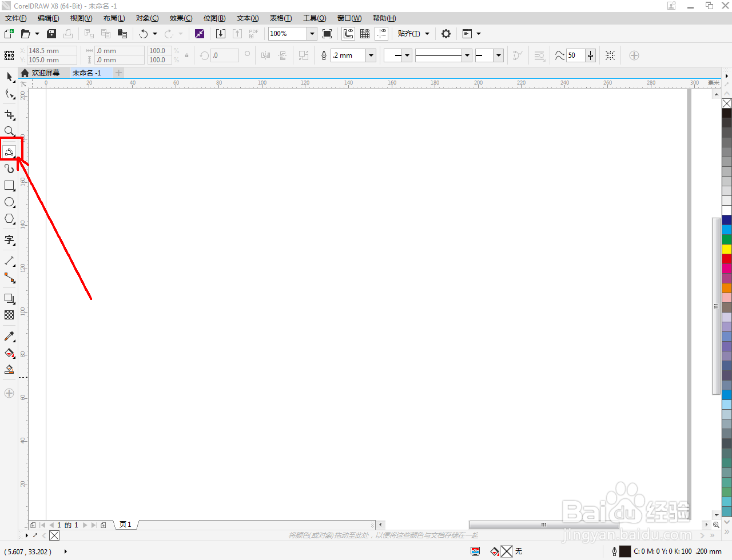This screenshot has width=732, height=560.
Task: Select the Shape tool
Action: [x=9, y=94]
